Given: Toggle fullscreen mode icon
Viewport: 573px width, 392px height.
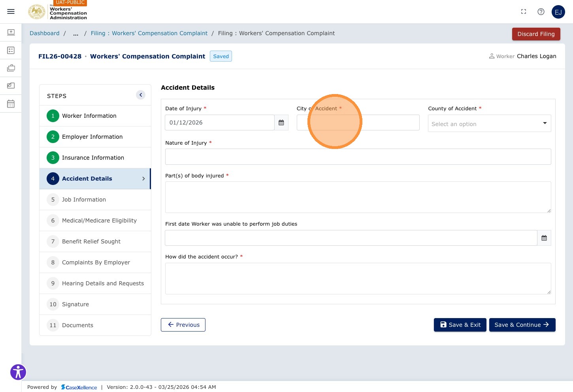Looking at the screenshot, I should click(524, 12).
